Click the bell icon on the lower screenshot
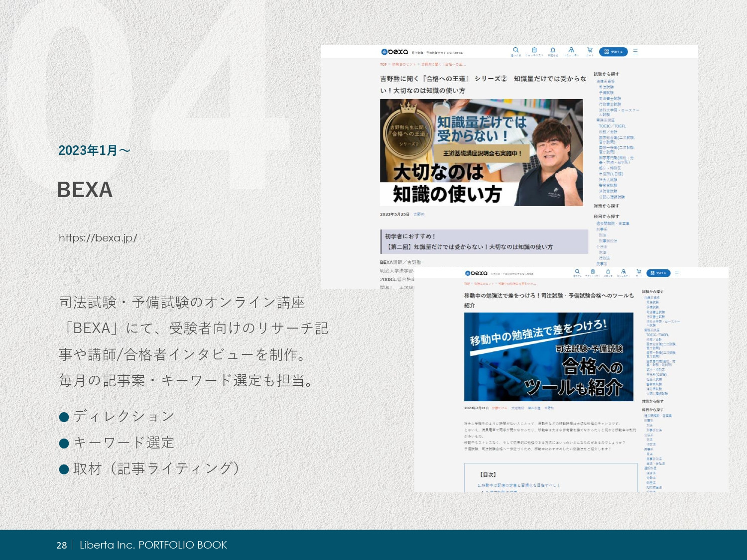Viewport: 747px width, 560px height. click(608, 272)
